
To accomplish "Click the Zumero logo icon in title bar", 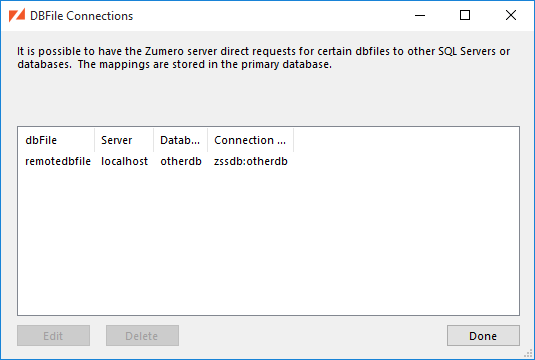I will click(x=17, y=15).
